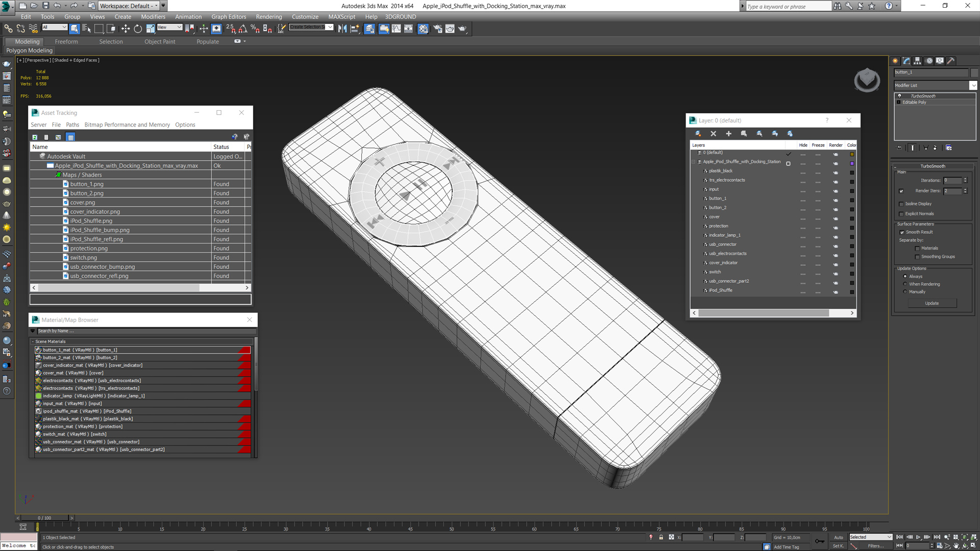Select the When Rendering radio button
This screenshot has width=980, height=551.
click(x=905, y=284)
